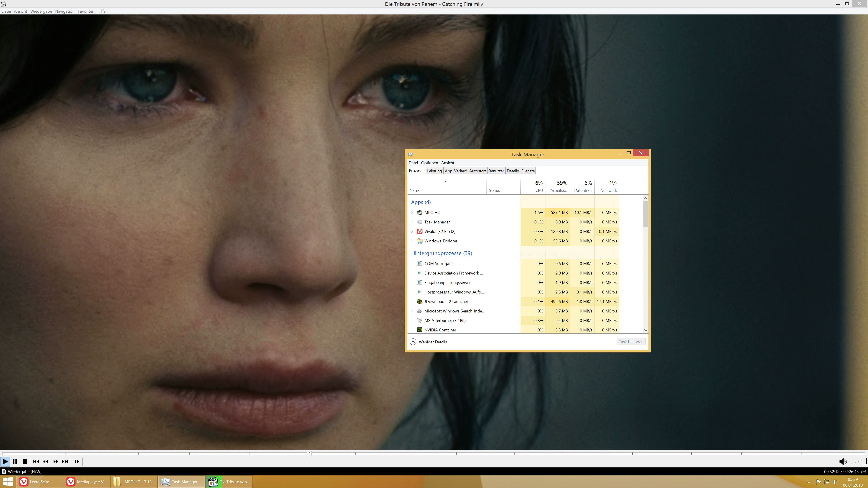This screenshot has height=488, width=868.
Task: Switch to the Leistung tab
Action: pyautogui.click(x=434, y=171)
